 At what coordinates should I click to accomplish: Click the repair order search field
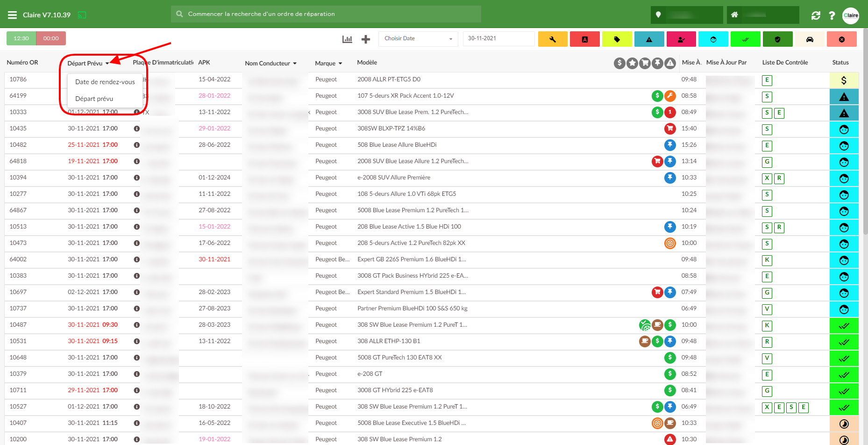pyautogui.click(x=326, y=14)
